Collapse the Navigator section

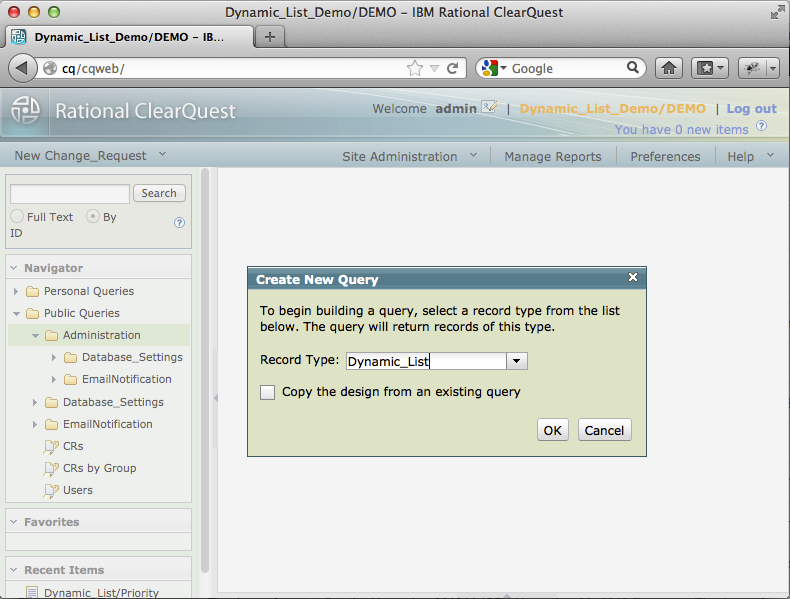tap(14, 268)
